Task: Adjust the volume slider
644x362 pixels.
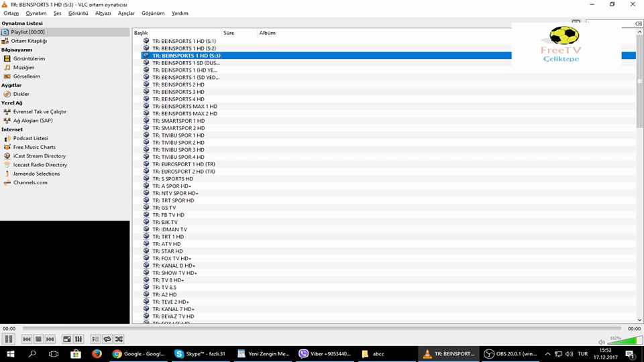Action: [625, 341]
